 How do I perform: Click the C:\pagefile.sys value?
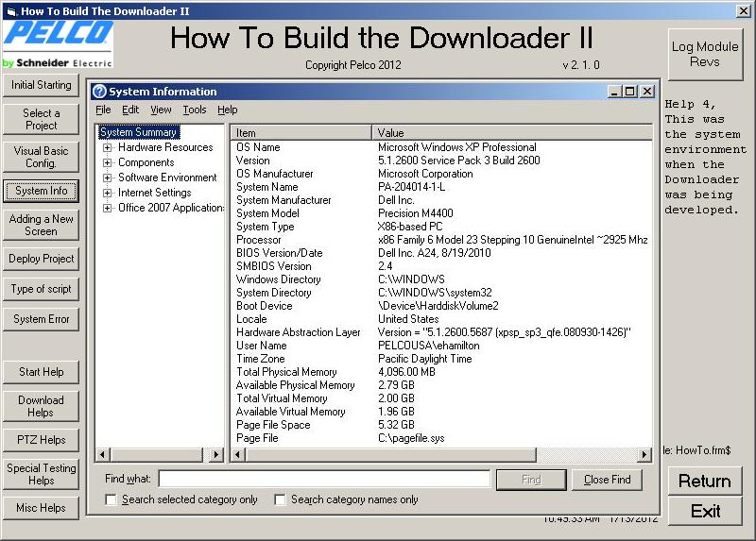(x=411, y=438)
